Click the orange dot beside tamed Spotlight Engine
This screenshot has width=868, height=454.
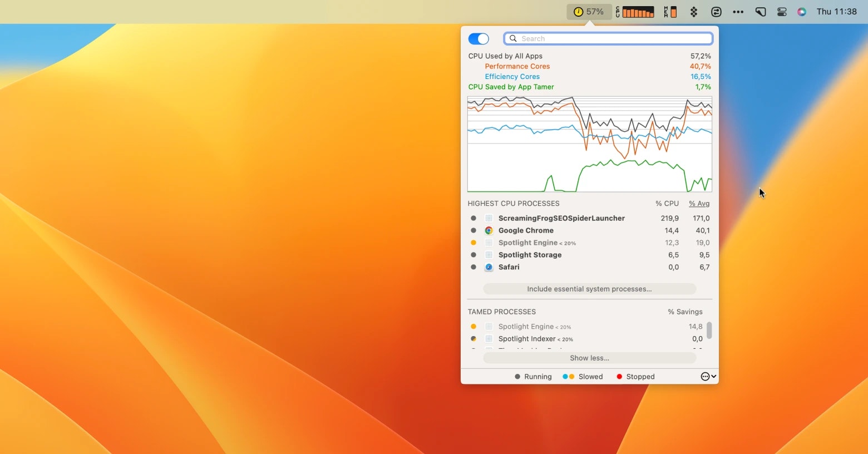474,327
